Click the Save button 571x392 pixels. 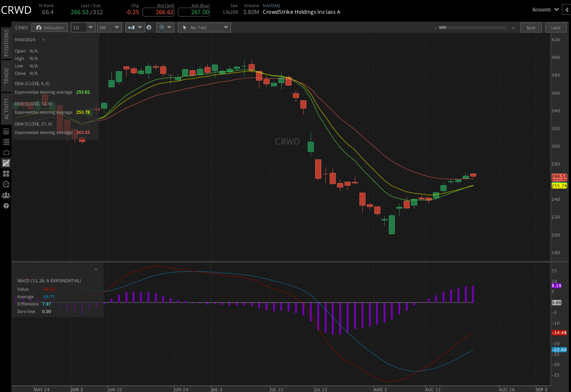pyautogui.click(x=531, y=28)
